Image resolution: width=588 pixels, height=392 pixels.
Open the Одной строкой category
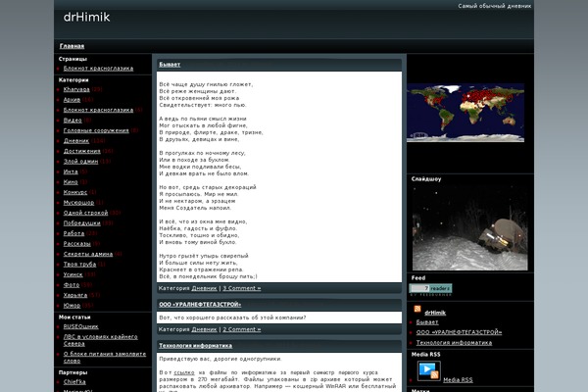(85, 213)
